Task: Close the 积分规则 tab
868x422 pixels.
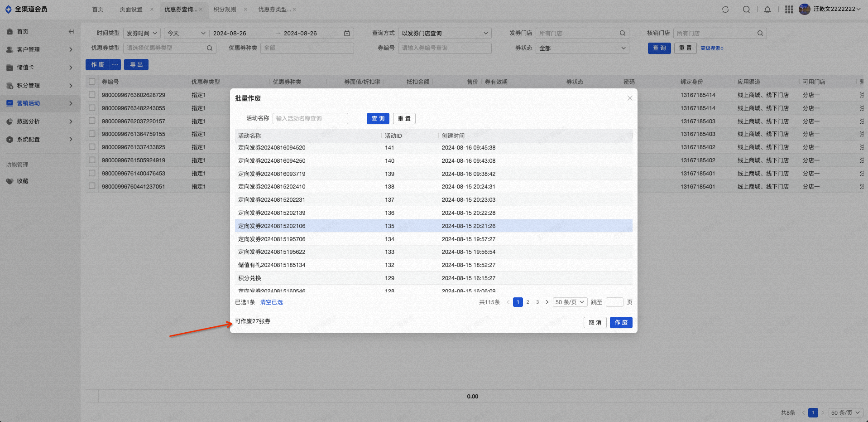Action: click(245, 10)
